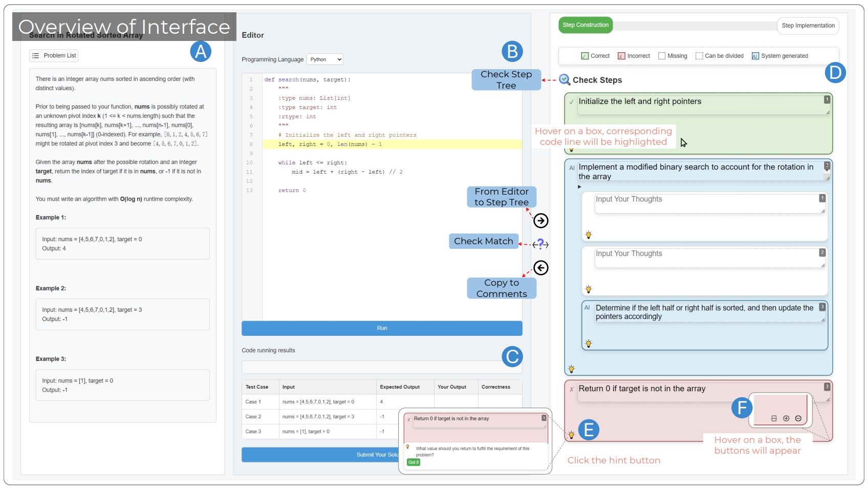Click the plus-circle add step icon
The height and width of the screenshot is (489, 868).
tap(786, 418)
